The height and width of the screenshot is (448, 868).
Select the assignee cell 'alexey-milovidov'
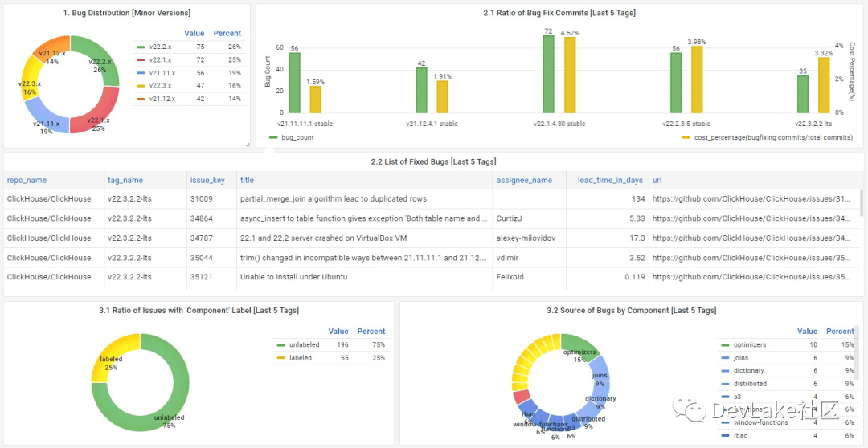coord(525,238)
